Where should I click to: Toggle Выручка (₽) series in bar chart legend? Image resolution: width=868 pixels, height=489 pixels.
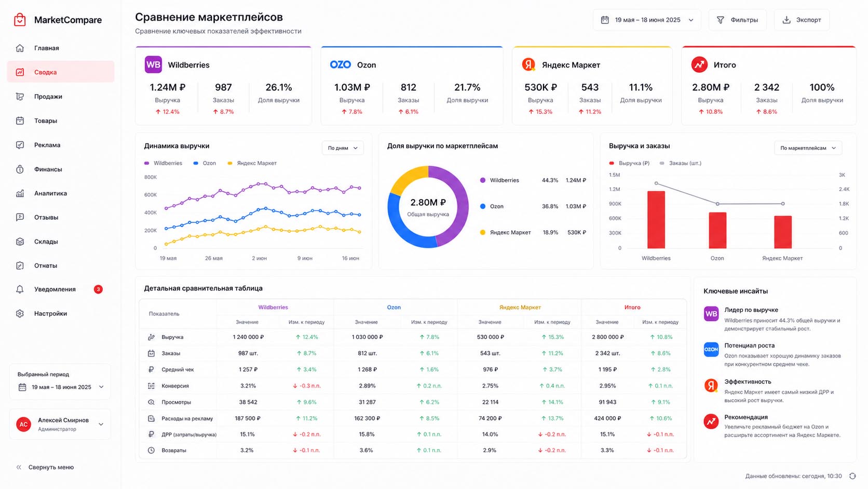click(x=629, y=163)
